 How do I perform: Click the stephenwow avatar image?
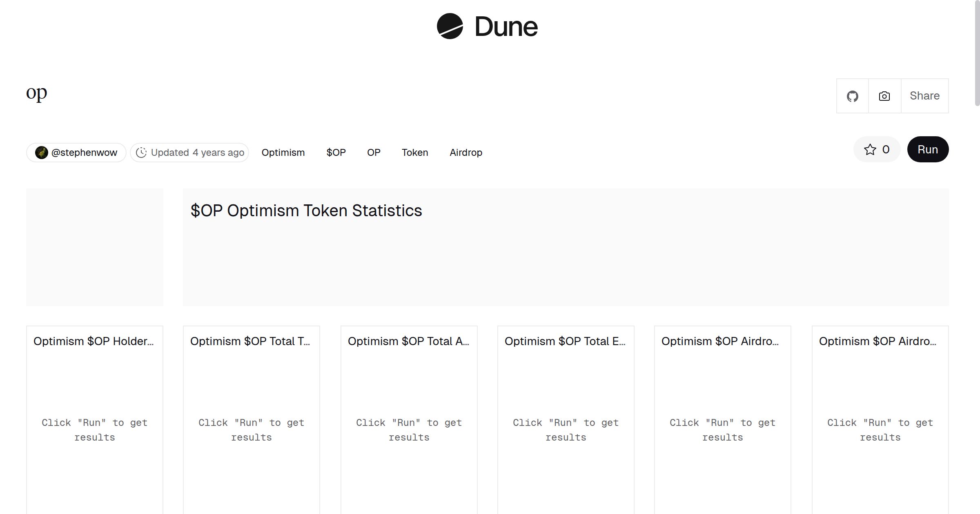tap(41, 153)
